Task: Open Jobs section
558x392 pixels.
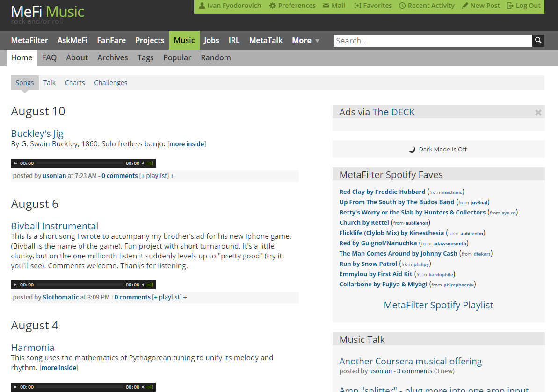Action: tap(211, 41)
